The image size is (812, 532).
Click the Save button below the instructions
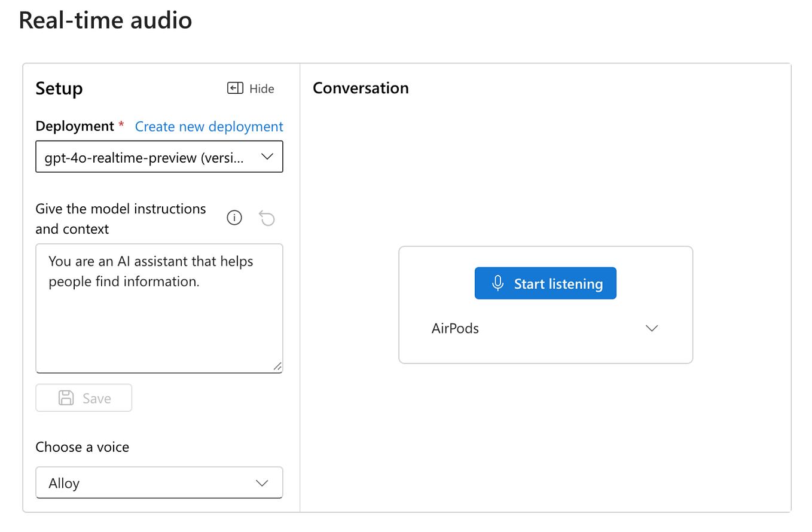84,398
